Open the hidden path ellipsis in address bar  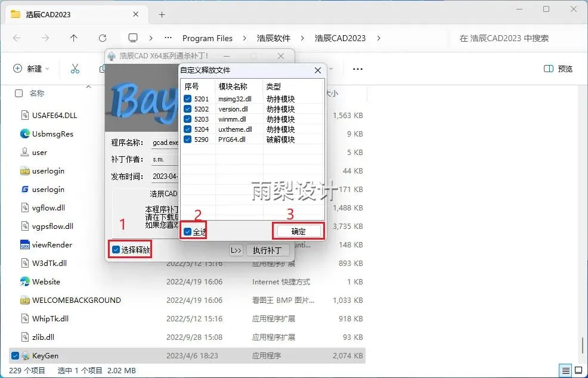(x=168, y=38)
